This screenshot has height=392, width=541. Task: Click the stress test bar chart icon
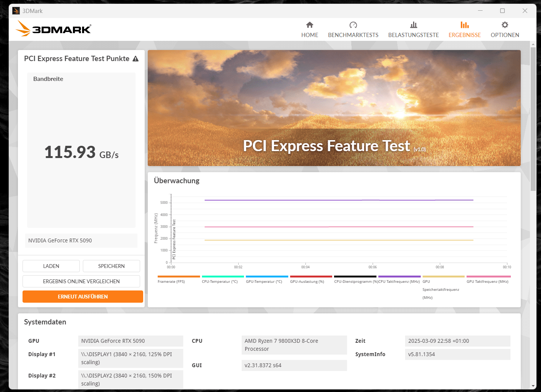pos(413,25)
